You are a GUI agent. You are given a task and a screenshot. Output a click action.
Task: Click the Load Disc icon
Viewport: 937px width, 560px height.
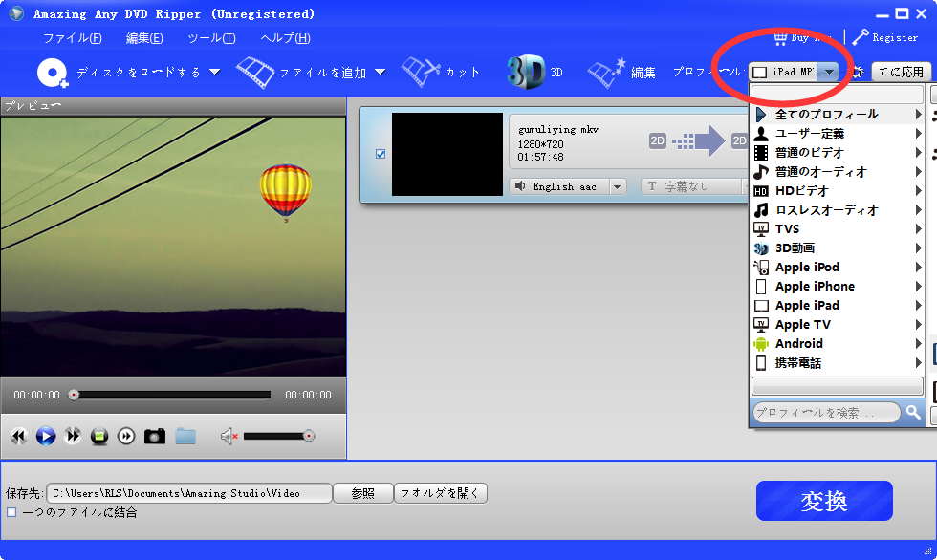point(53,73)
